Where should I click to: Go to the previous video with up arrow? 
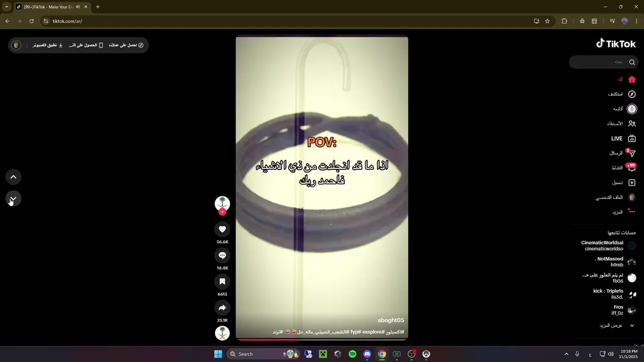click(x=14, y=177)
